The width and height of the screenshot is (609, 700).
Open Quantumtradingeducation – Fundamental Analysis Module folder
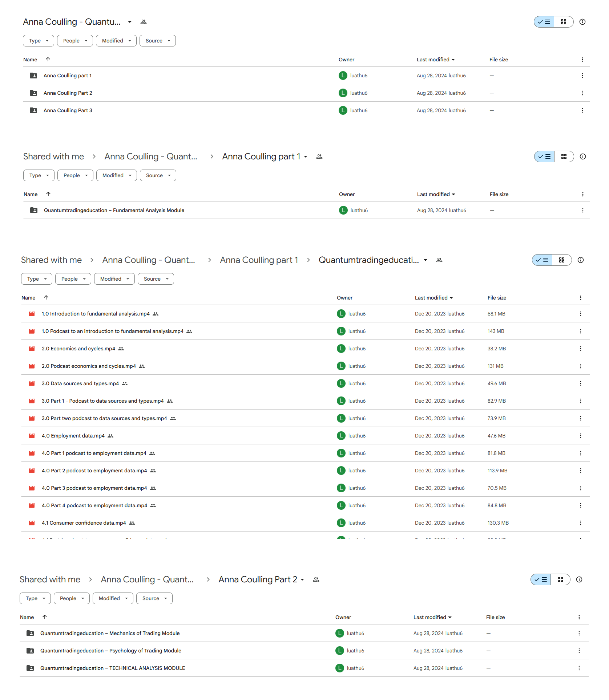(114, 210)
